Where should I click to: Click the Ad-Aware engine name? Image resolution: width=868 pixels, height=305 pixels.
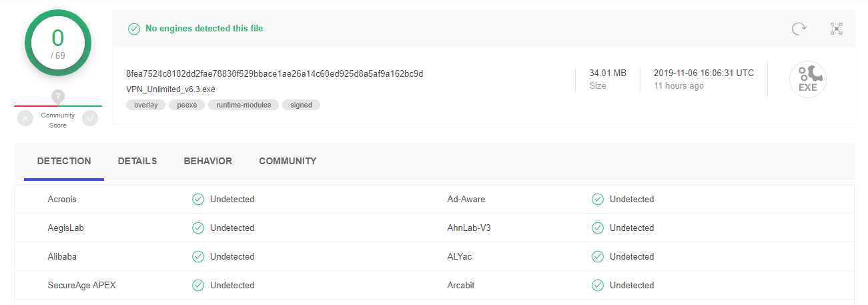466,199
